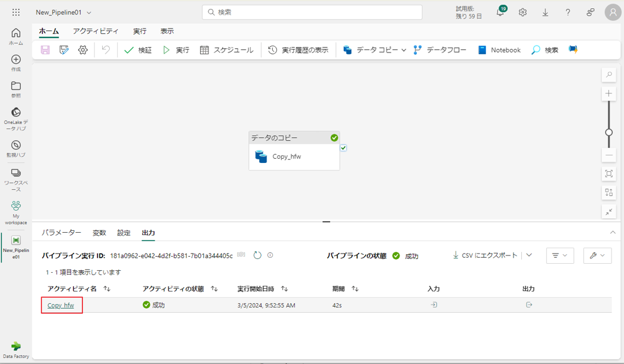Refresh the pipeline run output

[x=257, y=255]
